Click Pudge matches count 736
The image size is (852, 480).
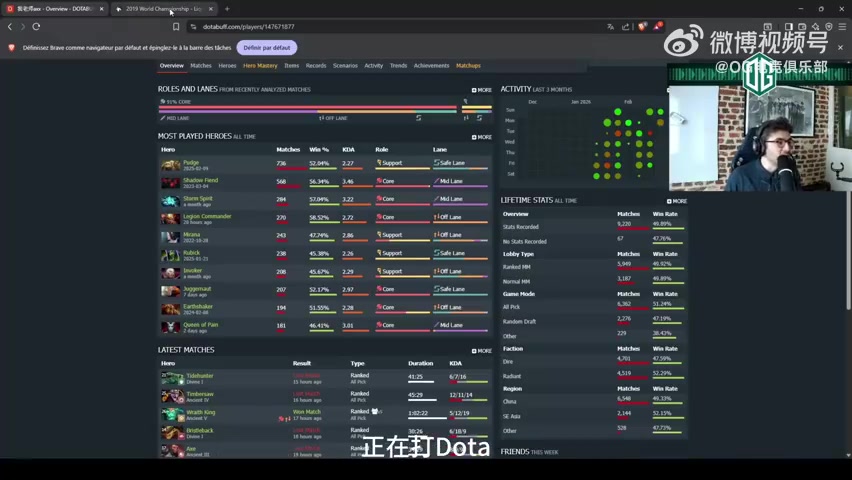pos(281,163)
